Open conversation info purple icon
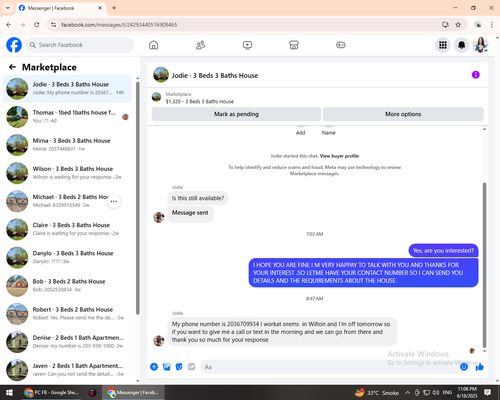Viewport: 500px width, 400px height. click(476, 75)
